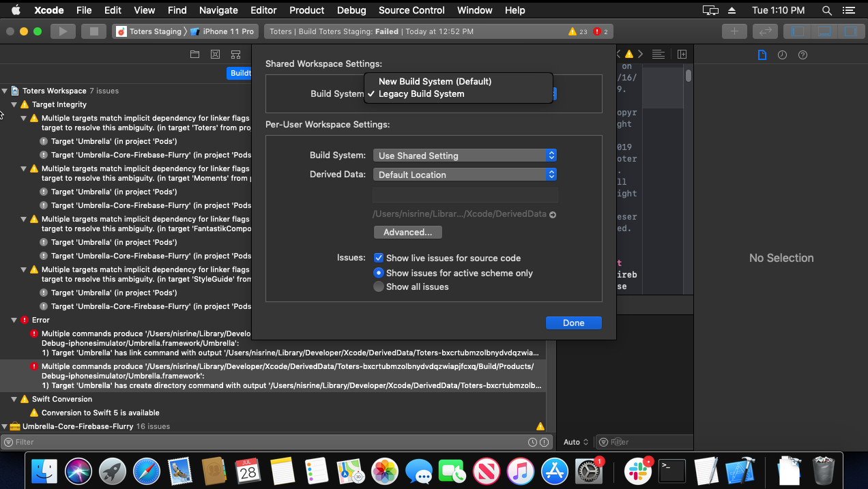Open the Symbol navigator hierarchy icon
868x489 pixels.
pos(235,55)
